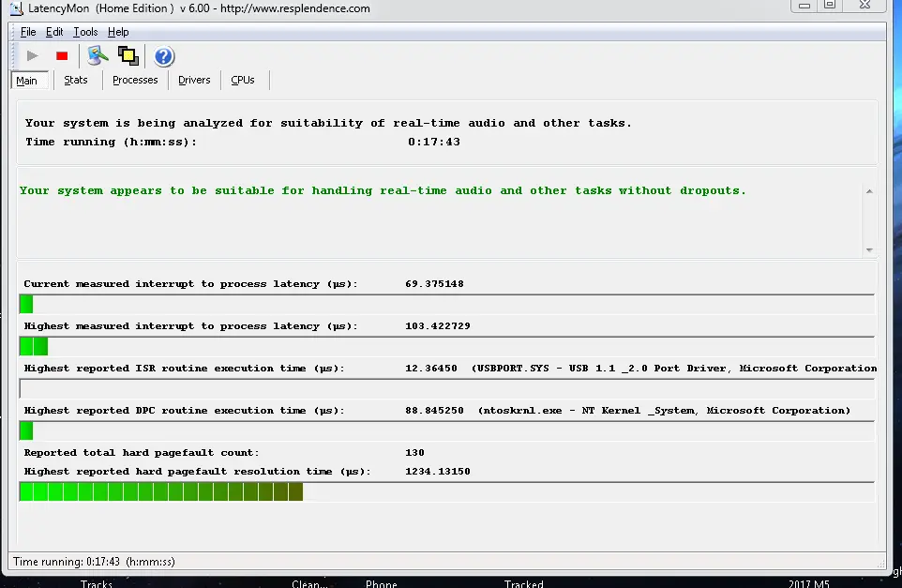Click the hard pagefault resolution time bar
Image resolution: width=902 pixels, height=588 pixels.
click(x=446, y=491)
